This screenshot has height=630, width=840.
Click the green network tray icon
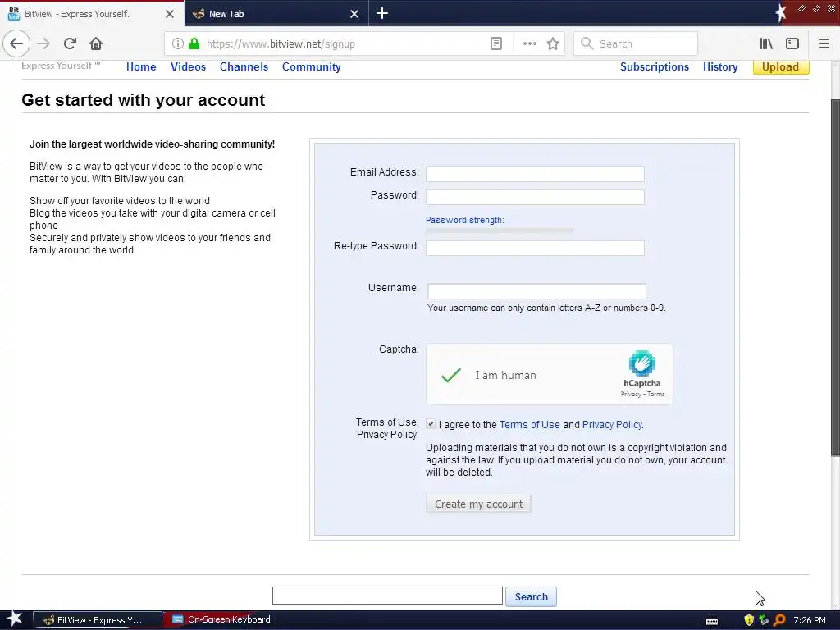click(x=764, y=620)
